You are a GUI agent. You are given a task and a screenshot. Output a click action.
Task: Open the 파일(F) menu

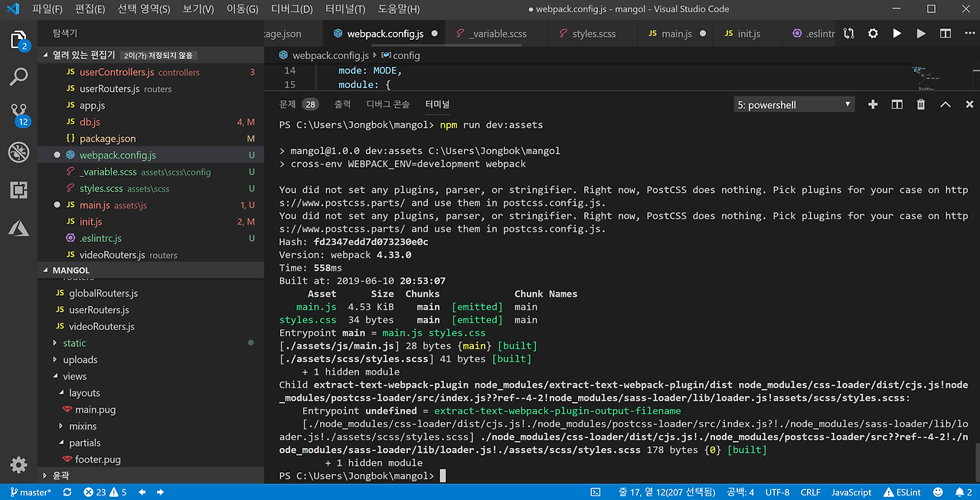pos(47,9)
